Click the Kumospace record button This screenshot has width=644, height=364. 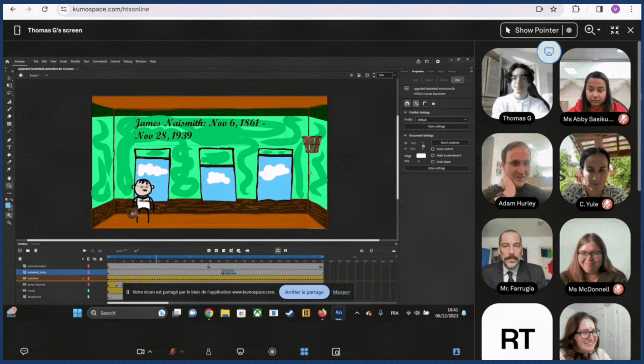tap(272, 352)
